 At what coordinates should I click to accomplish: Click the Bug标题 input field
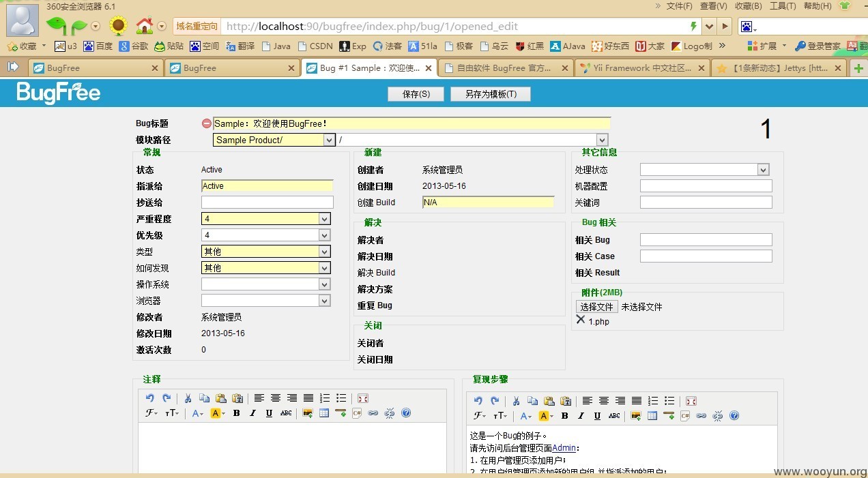[411, 123]
